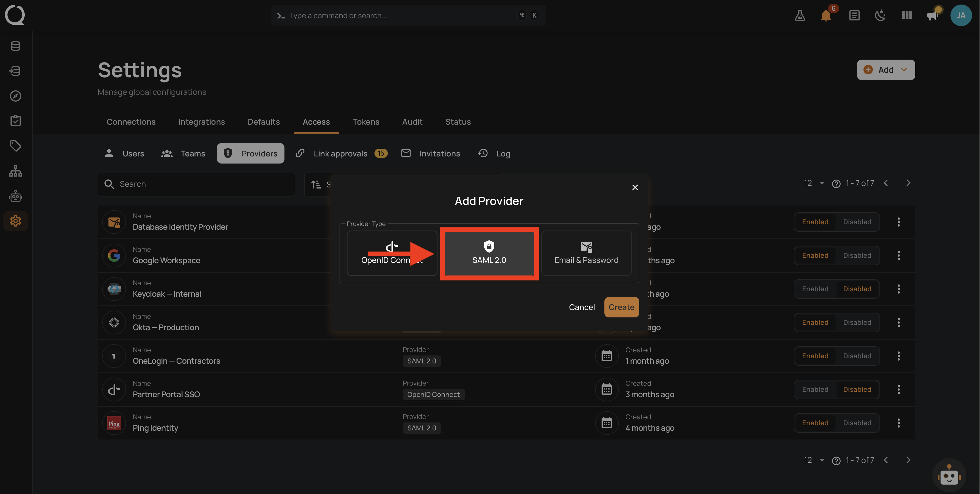
Task: Go to next page in top pagination
Action: click(908, 183)
